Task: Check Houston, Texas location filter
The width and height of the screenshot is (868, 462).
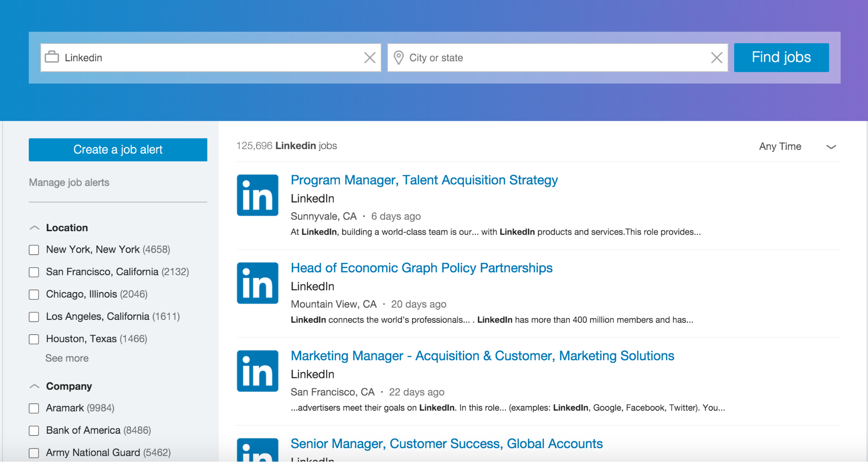Action: tap(34, 339)
